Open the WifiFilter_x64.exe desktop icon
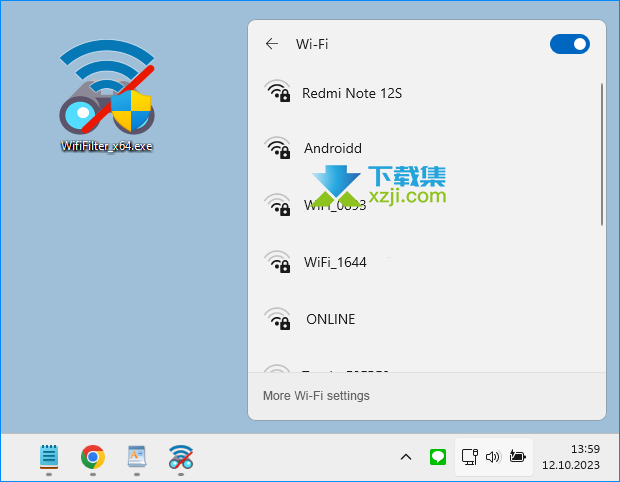Viewport: 620px width, 482px height. [x=107, y=95]
